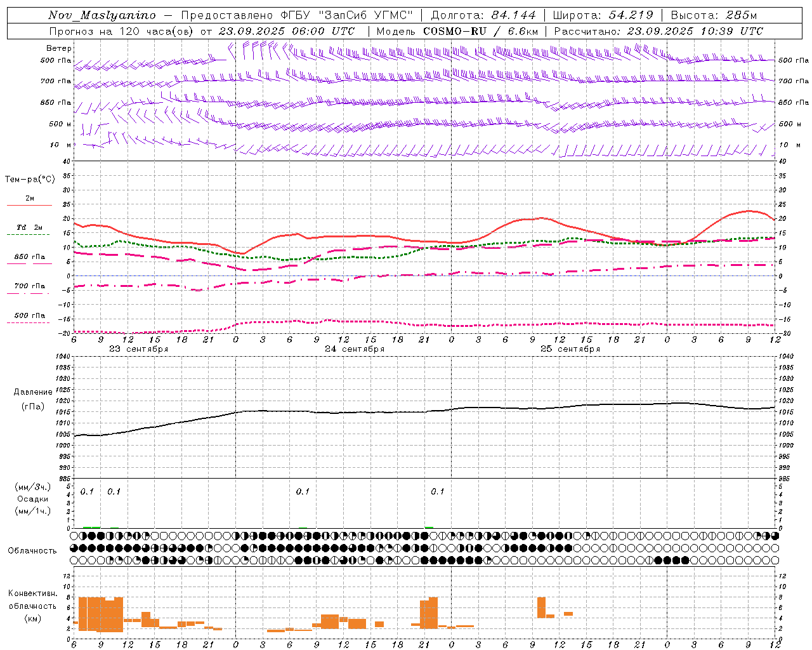Click the Высота: 285м header field
The width and height of the screenshot is (812, 650).
click(714, 15)
